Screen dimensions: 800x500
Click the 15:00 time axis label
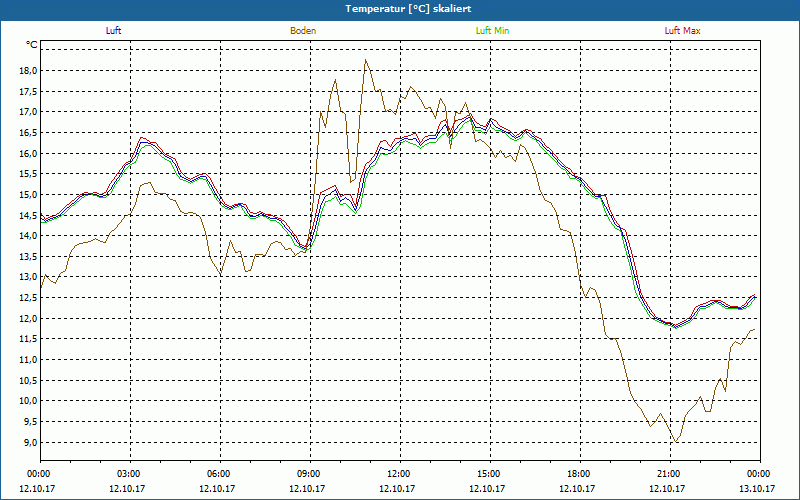click(488, 474)
